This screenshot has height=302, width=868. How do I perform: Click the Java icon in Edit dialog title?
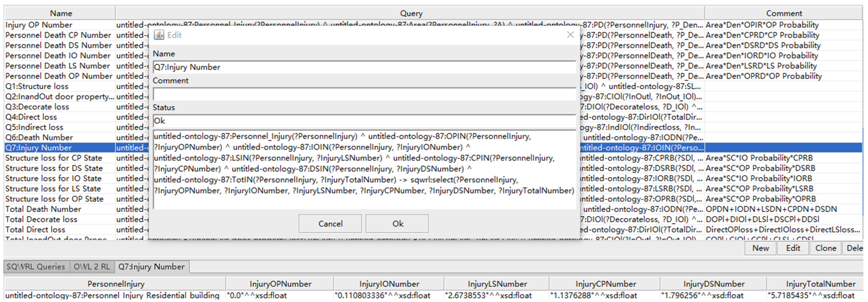click(x=159, y=35)
